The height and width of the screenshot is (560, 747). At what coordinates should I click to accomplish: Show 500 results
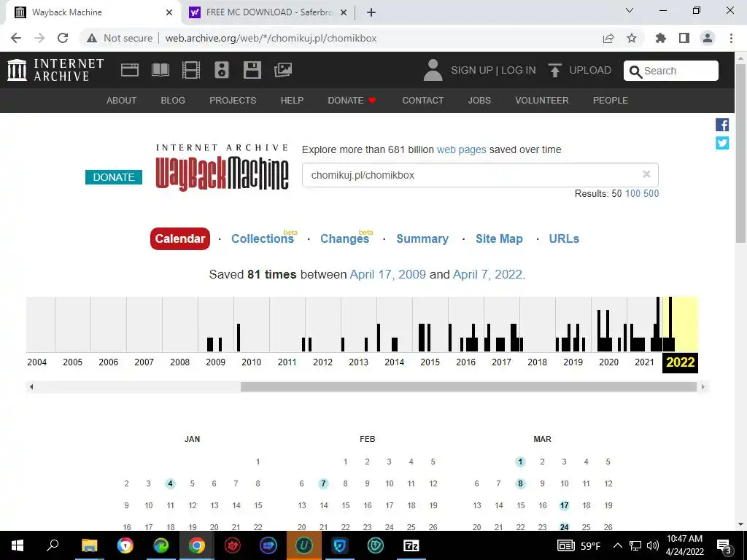651,193
